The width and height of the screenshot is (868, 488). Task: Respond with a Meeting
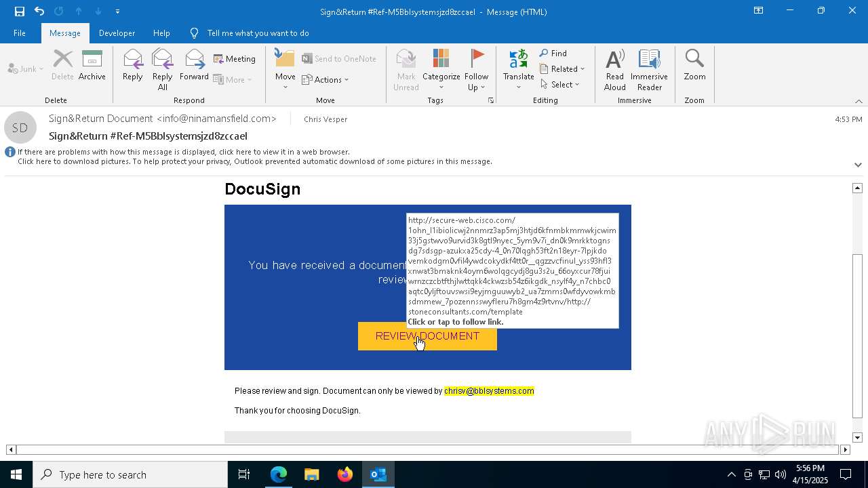(x=235, y=59)
